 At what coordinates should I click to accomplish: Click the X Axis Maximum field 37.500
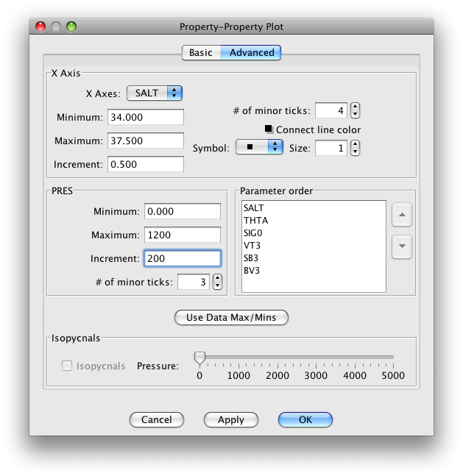146,141
